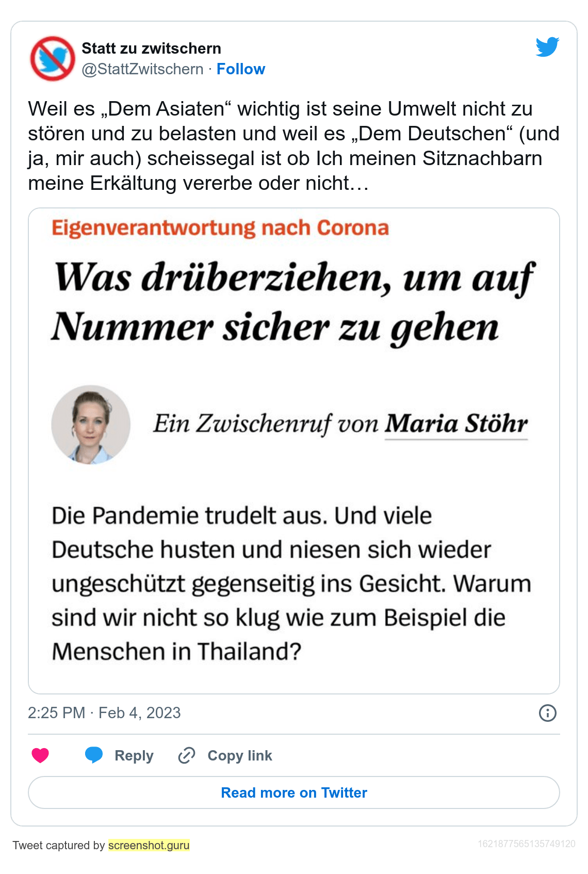Screen dimensions: 588x874
Task: Click the article headline Was drüberziehen
Action: tap(293, 302)
